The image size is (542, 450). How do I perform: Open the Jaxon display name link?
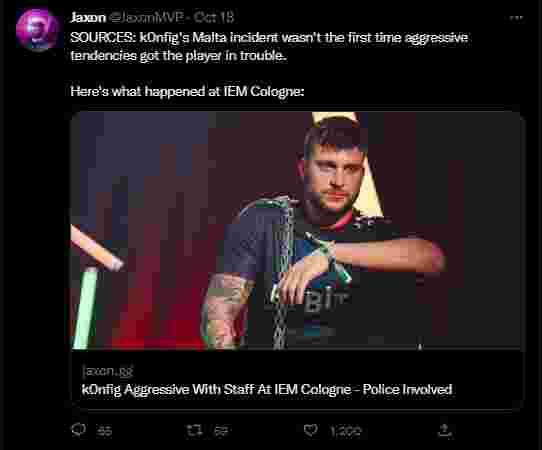(88, 17)
